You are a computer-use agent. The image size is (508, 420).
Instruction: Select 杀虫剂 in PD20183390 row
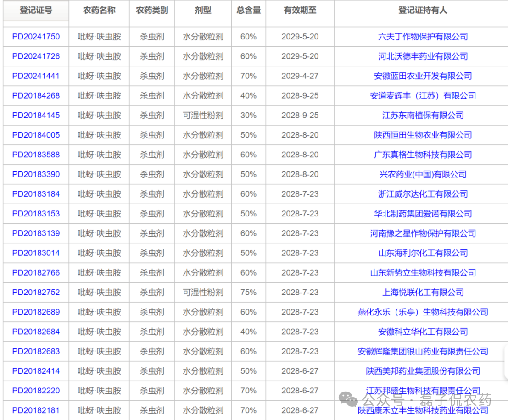[x=152, y=174]
